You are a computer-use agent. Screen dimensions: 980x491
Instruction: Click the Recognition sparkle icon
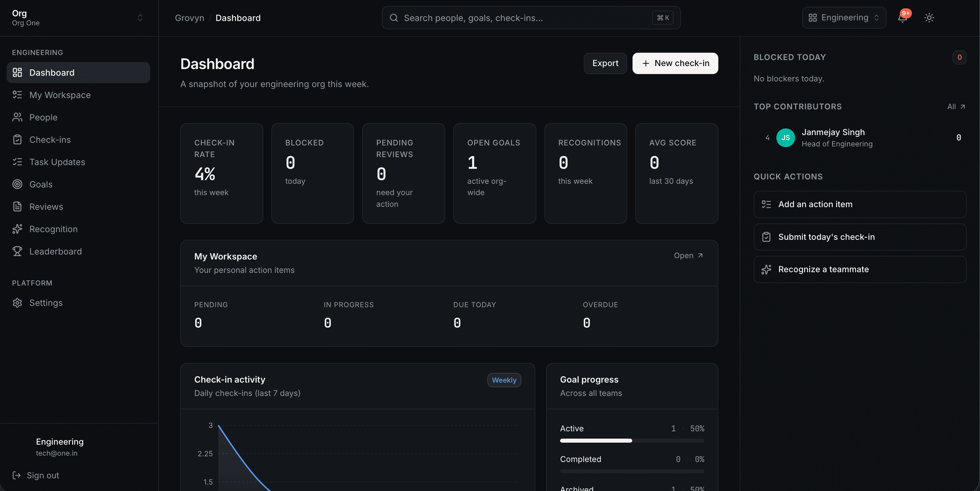17,229
